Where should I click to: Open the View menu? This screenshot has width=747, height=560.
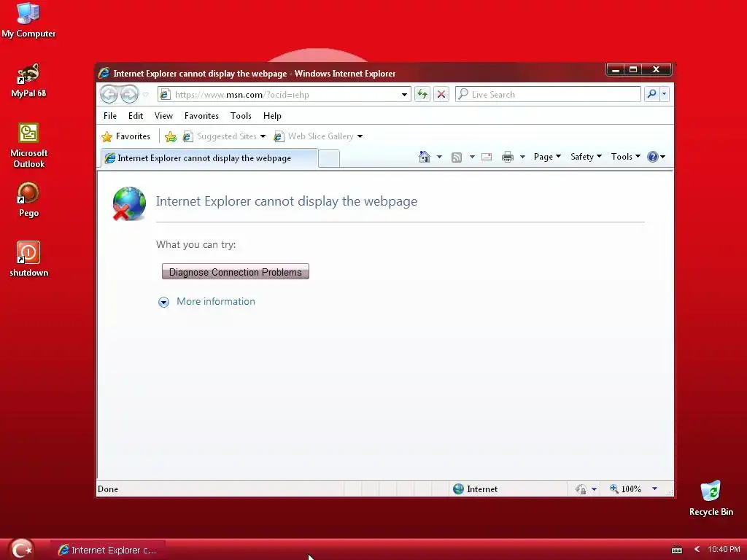coord(163,116)
